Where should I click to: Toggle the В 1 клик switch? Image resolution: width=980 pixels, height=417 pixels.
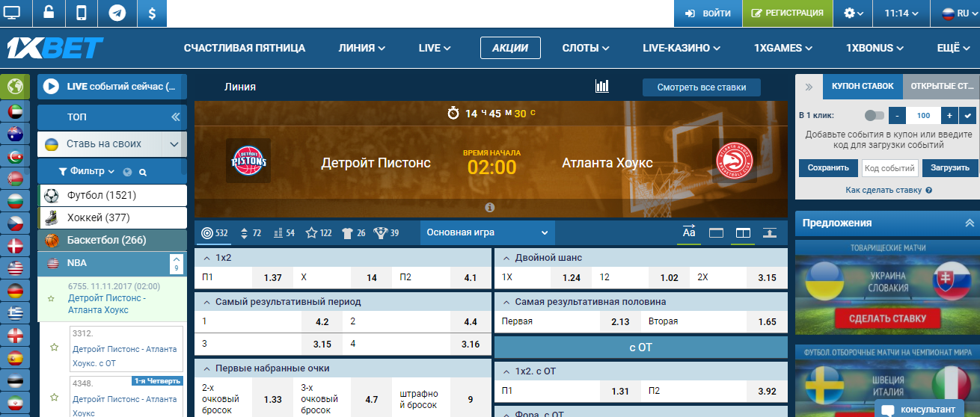pos(874,115)
